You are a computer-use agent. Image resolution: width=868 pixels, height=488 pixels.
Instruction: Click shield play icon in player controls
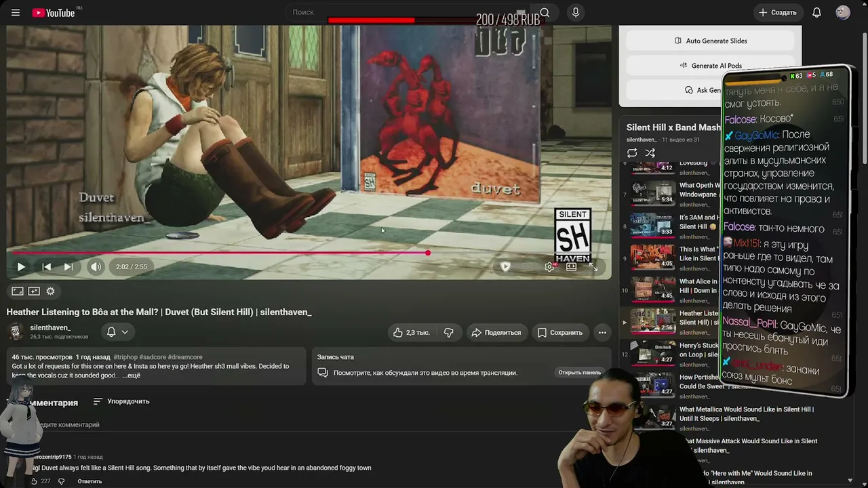(x=505, y=267)
